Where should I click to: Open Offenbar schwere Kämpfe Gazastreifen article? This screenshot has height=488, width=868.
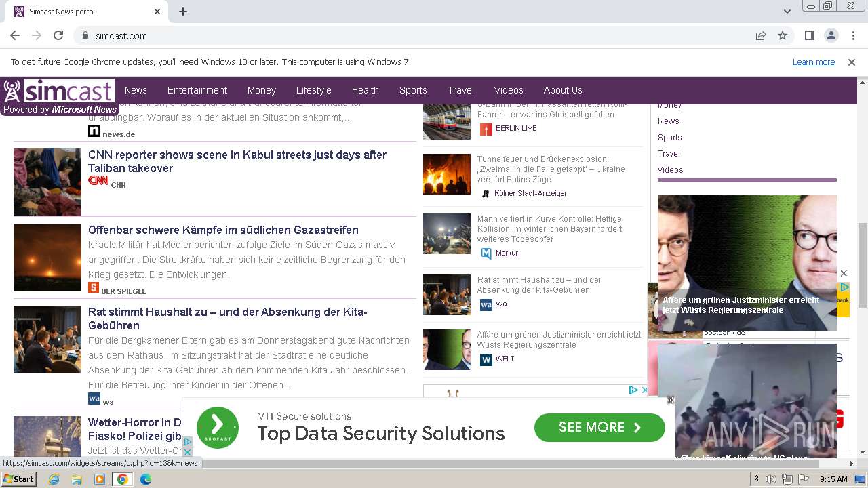223,230
